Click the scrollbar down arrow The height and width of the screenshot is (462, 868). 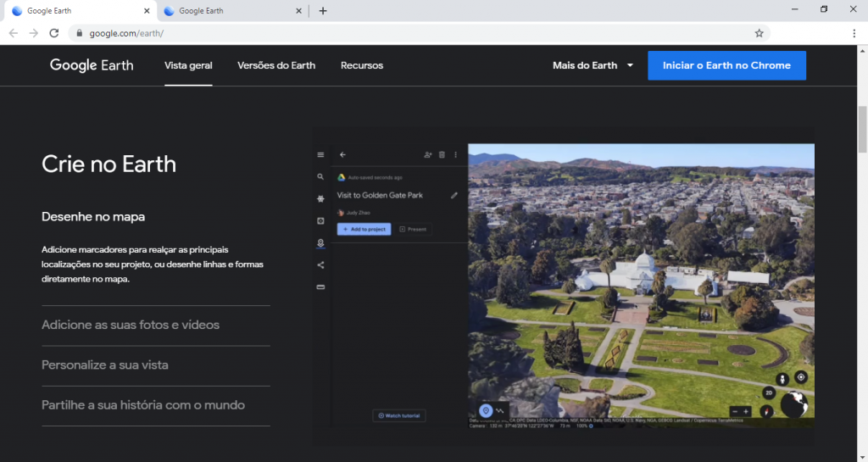tap(862, 457)
